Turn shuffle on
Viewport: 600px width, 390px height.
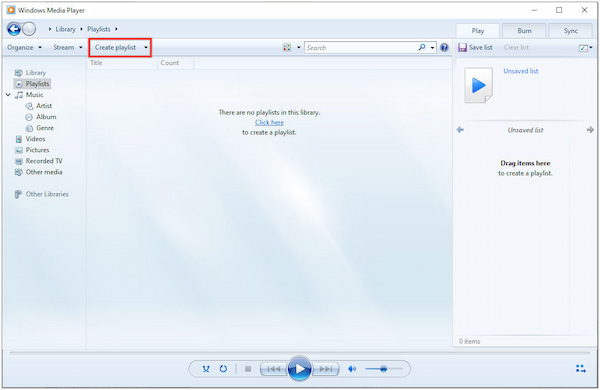[206, 369]
